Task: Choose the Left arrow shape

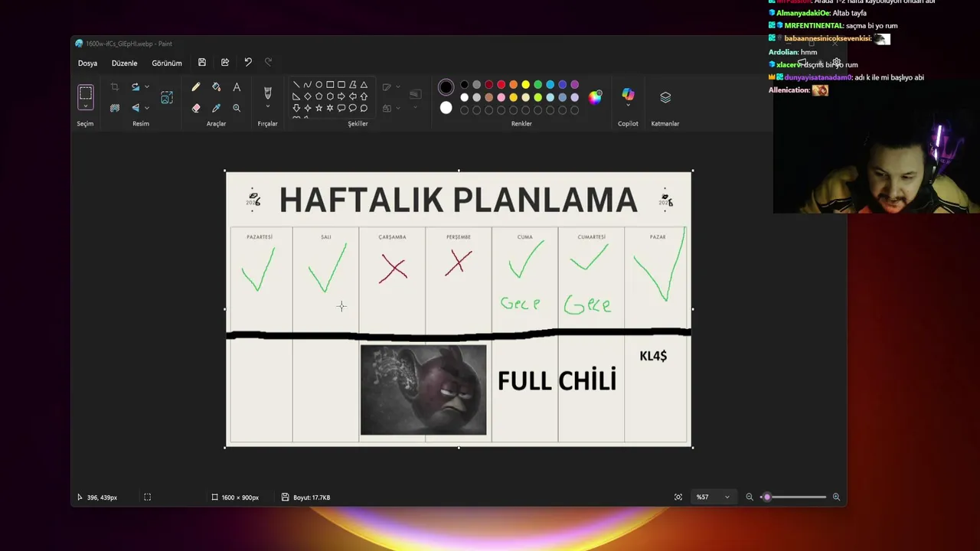Action: coord(353,96)
